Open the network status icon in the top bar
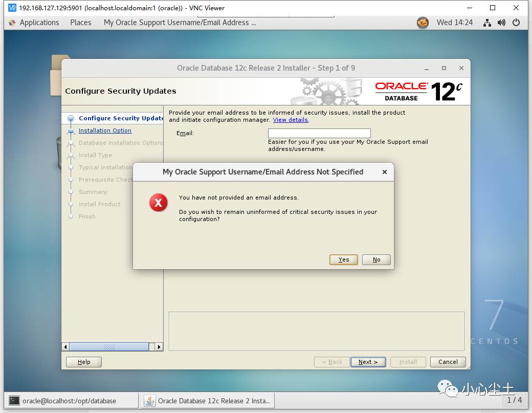 tap(487, 23)
